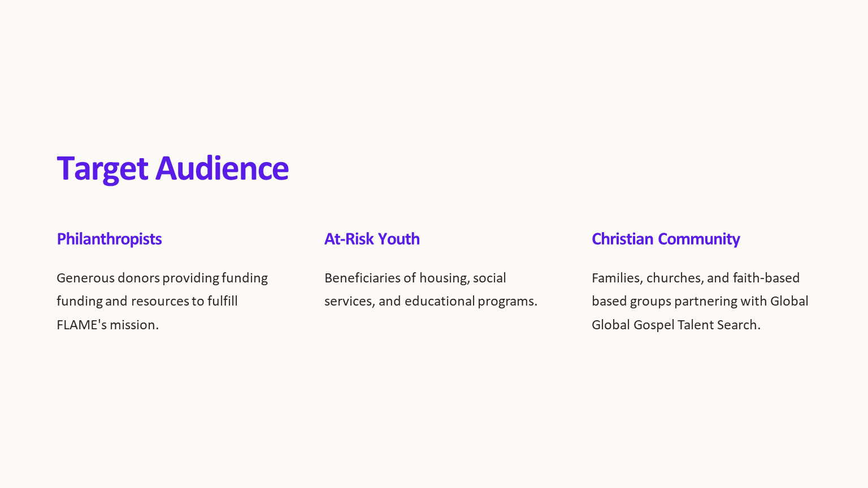Image resolution: width=868 pixels, height=488 pixels.
Task: Click the line "funding and resources to fulfill"
Action: point(147,301)
